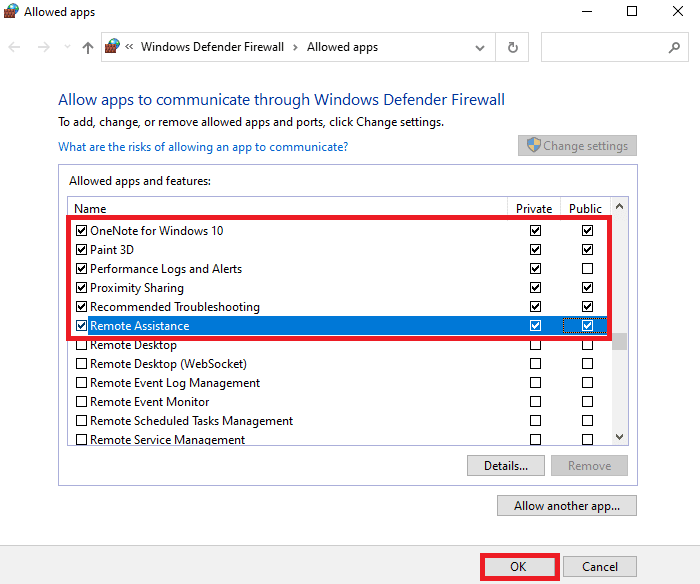Check the Remote Event Monitor checkbox
The height and width of the screenshot is (584, 700).
point(81,402)
